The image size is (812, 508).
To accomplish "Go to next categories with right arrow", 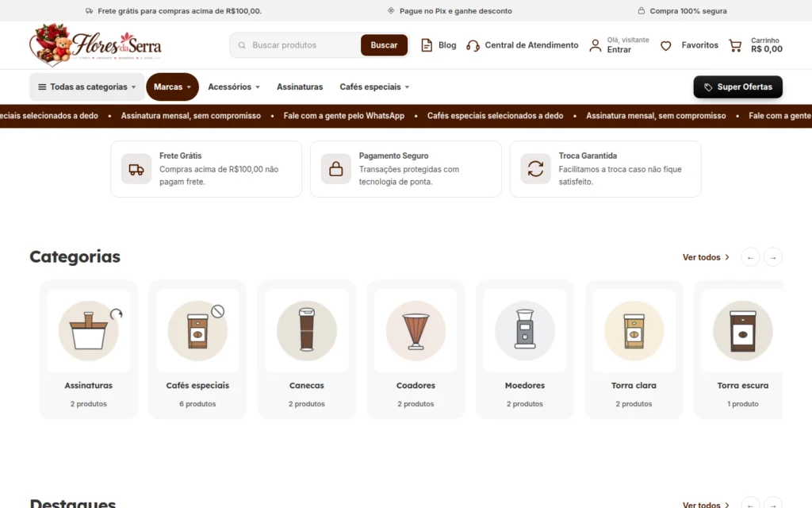I will click(x=773, y=257).
